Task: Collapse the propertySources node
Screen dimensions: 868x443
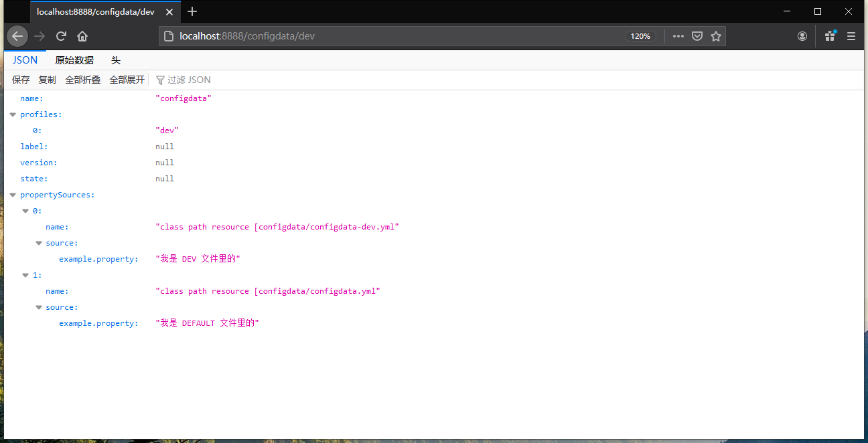Action: 13,195
